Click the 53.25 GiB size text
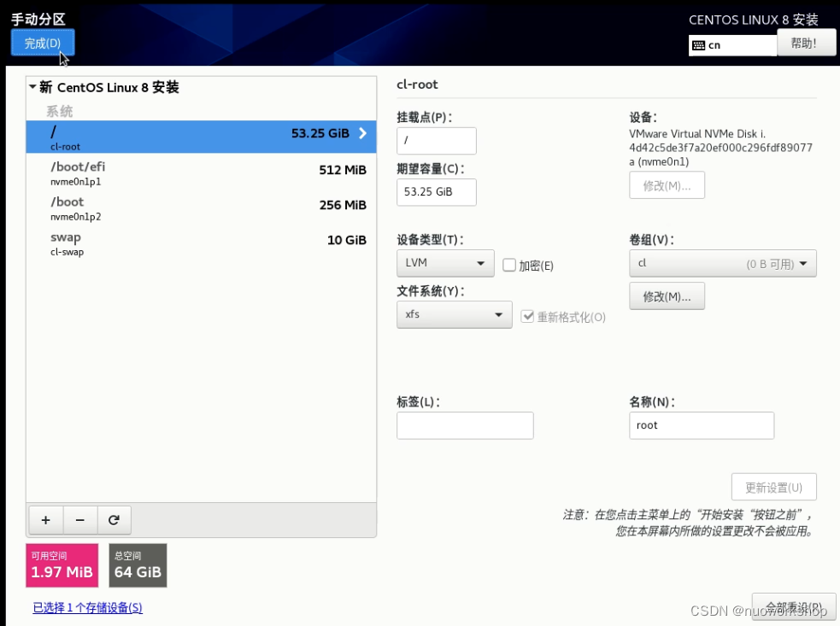Viewport: 840px width, 626px height. click(320, 133)
